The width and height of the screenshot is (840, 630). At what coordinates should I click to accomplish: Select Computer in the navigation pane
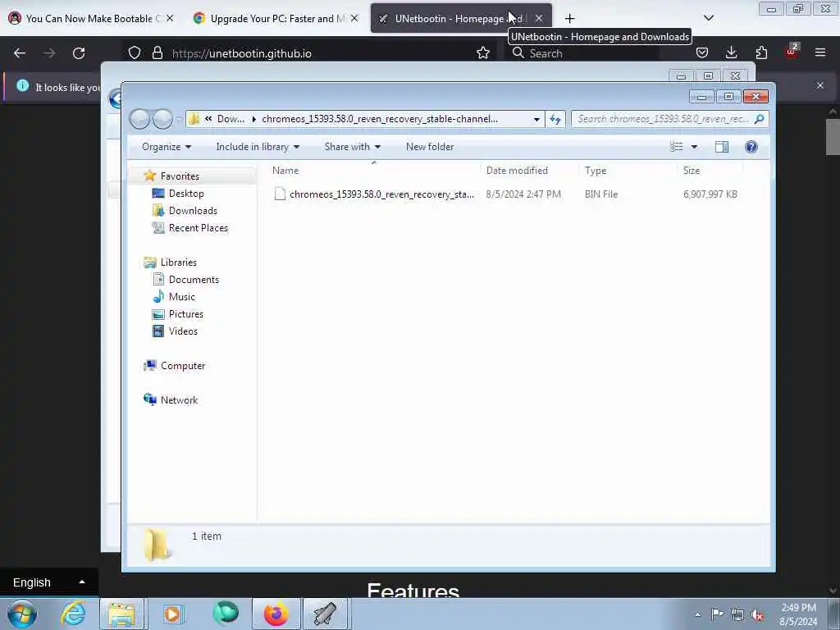(x=183, y=365)
